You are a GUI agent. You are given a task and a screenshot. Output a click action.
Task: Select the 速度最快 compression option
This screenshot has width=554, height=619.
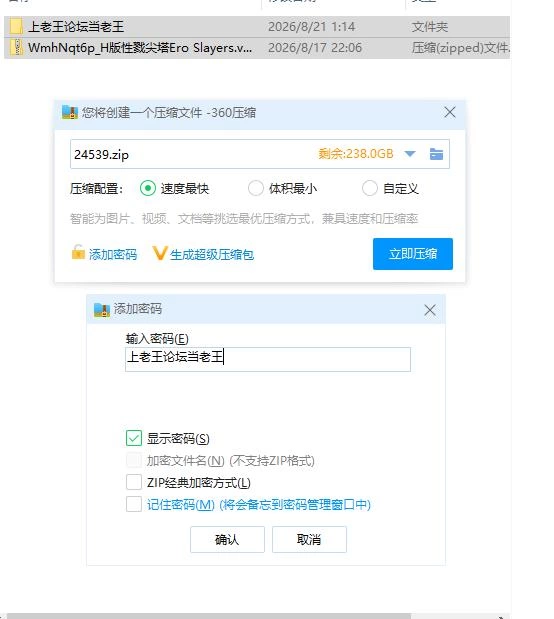click(148, 188)
